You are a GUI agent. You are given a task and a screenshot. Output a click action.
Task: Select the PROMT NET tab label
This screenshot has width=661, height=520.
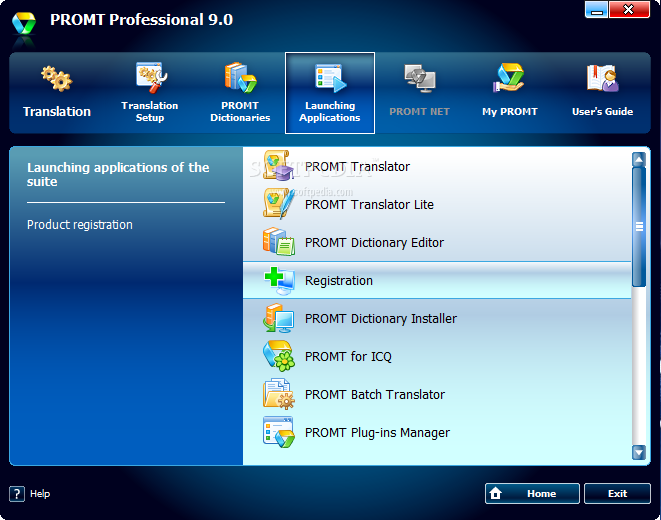(419, 112)
